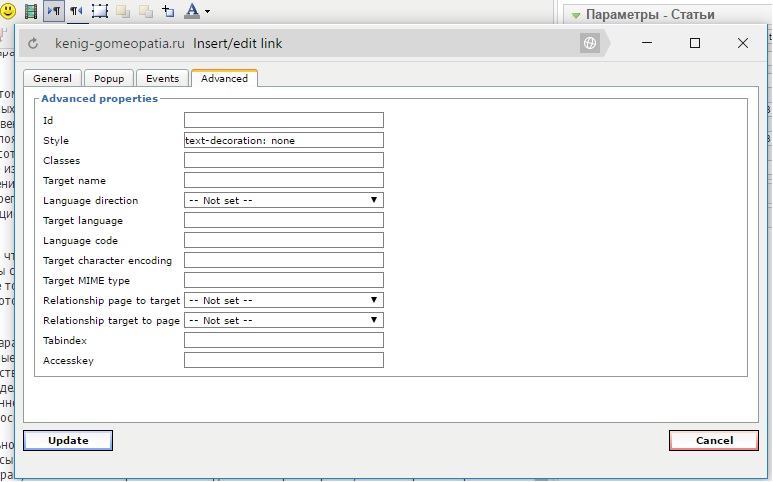The image size is (773, 482).
Task: Toggle right-to-left text direction
Action: 76,11
